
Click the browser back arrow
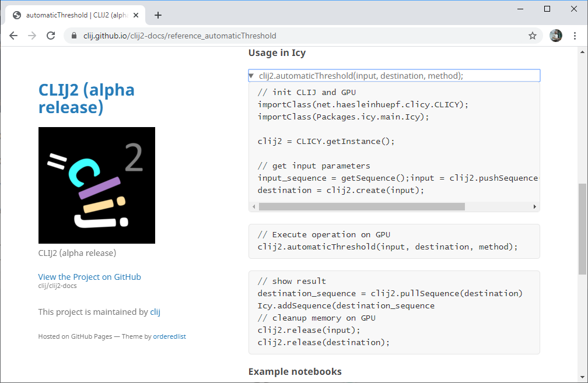click(x=13, y=36)
